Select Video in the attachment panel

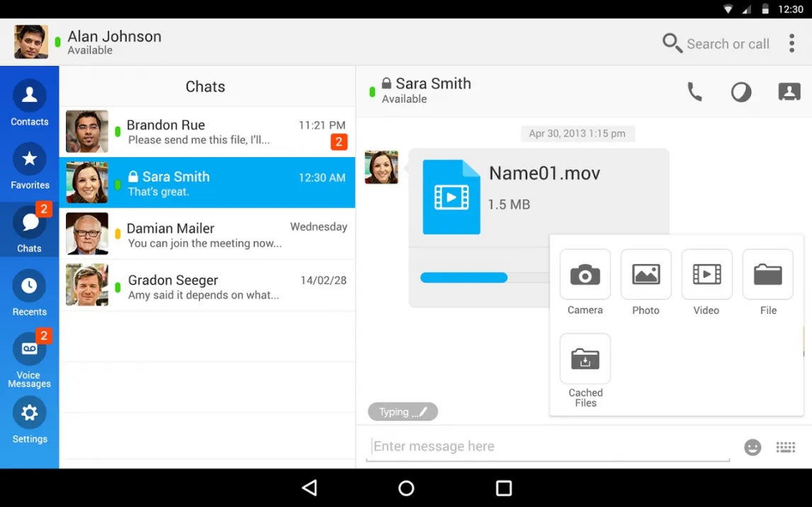click(x=707, y=274)
